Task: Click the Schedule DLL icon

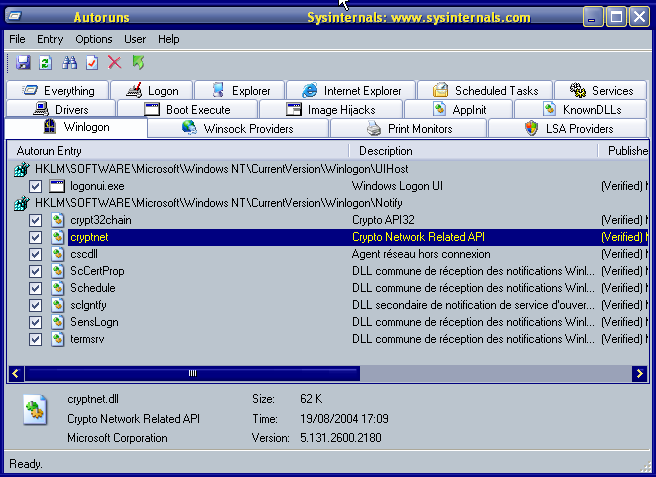Action: tap(58, 288)
